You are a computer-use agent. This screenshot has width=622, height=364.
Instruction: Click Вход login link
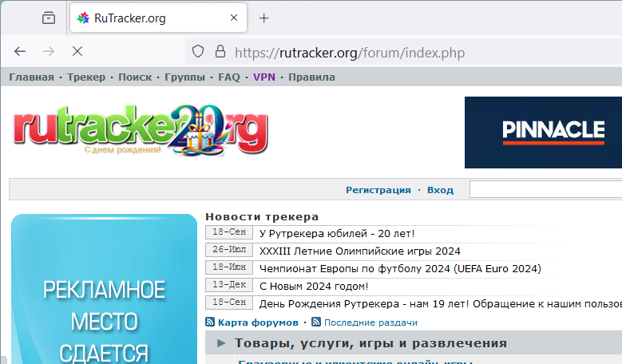440,190
